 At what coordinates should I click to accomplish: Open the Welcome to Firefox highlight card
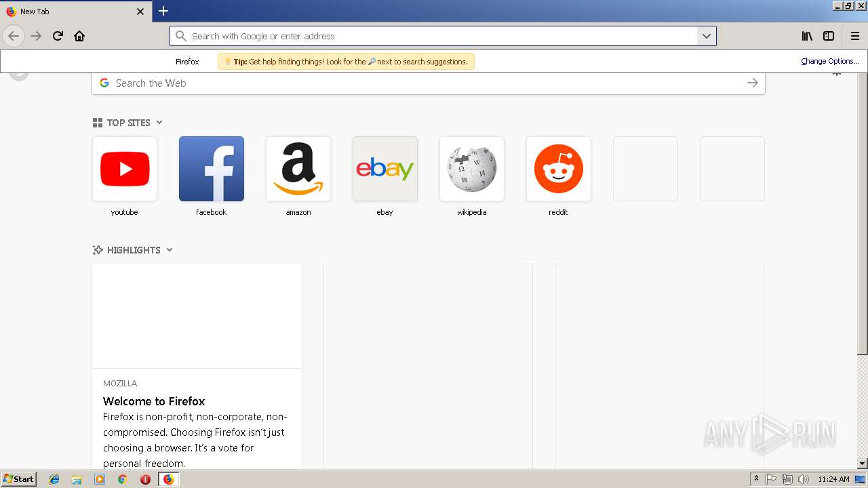point(197,366)
